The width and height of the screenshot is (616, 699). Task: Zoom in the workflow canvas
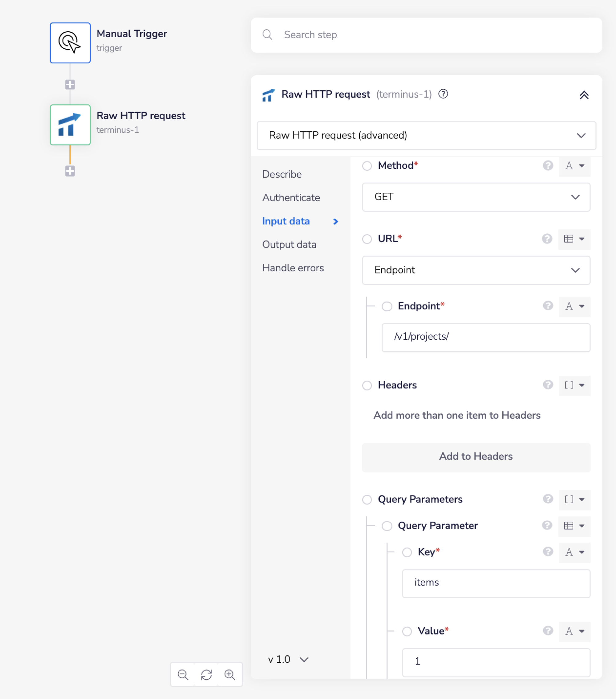(x=229, y=675)
